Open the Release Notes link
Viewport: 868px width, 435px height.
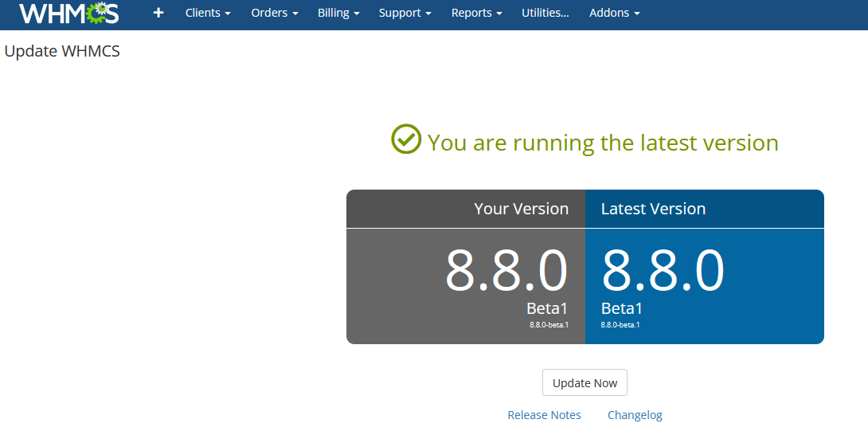(544, 415)
